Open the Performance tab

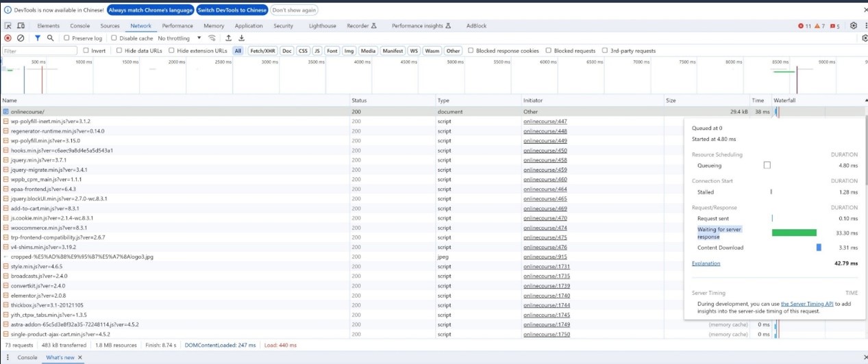pyautogui.click(x=177, y=26)
